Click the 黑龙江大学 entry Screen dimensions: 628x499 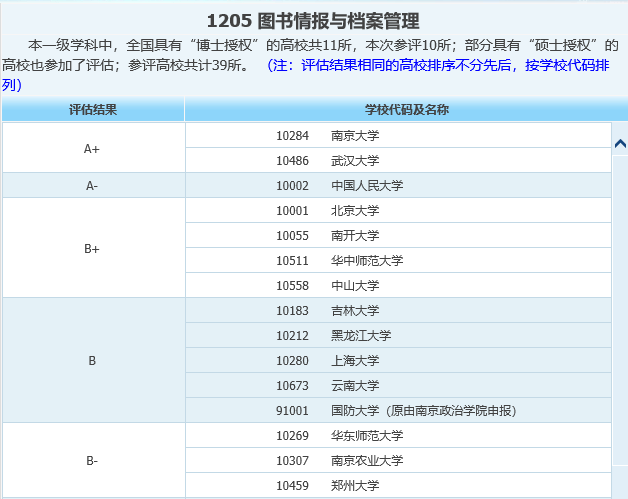361,335
